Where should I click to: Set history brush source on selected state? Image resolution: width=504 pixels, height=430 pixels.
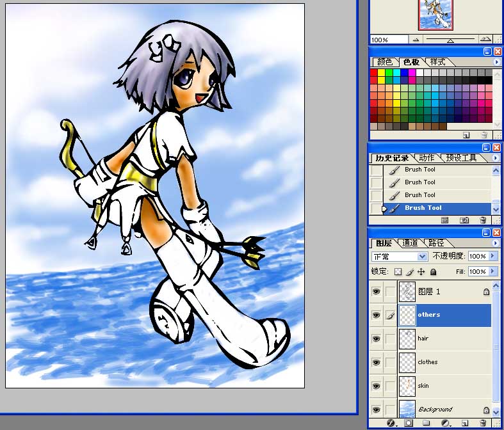point(376,208)
